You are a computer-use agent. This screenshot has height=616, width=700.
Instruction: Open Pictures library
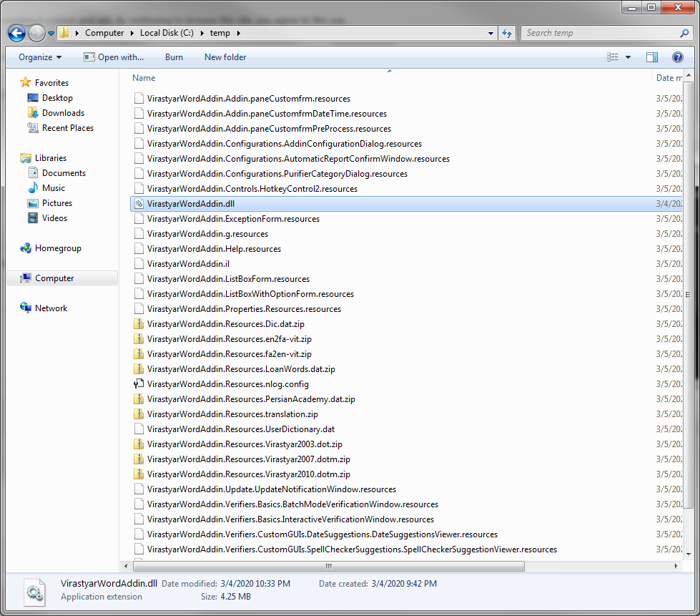pyautogui.click(x=57, y=202)
